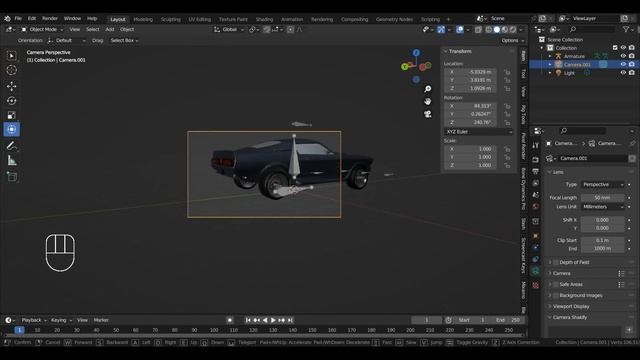
Task: Open the Object Data camera properties tab
Action: click(536, 271)
